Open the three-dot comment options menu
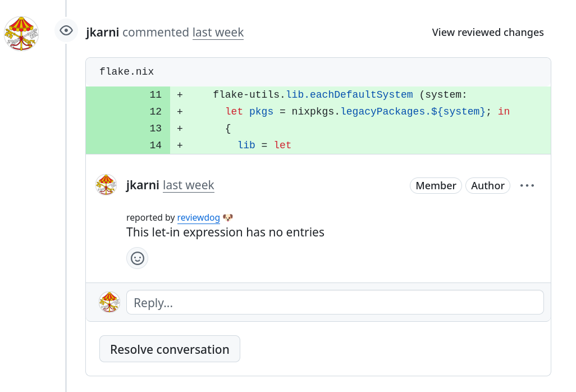The image size is (576, 392). (527, 185)
